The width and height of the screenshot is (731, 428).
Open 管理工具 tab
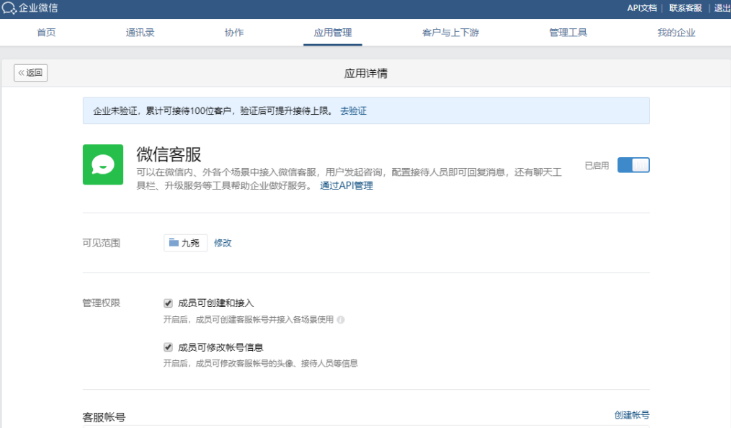[x=568, y=32]
